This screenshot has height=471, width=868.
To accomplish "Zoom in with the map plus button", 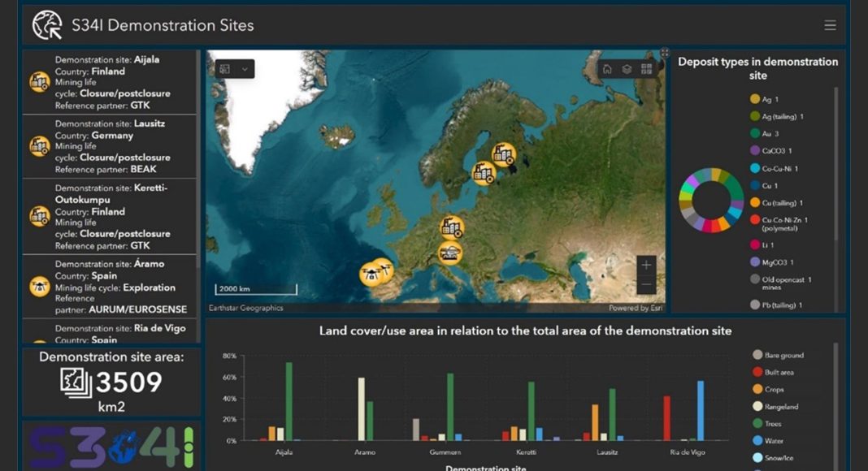I will 646,265.
